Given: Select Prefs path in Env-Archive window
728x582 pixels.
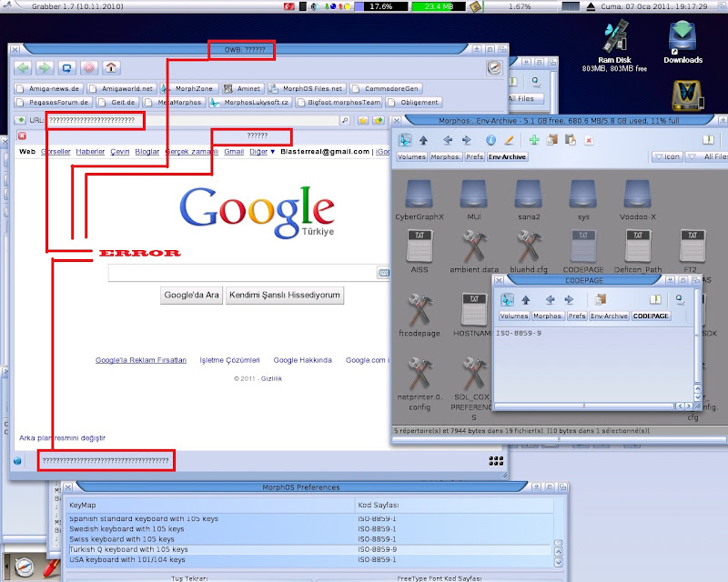Looking at the screenshot, I should [x=474, y=157].
